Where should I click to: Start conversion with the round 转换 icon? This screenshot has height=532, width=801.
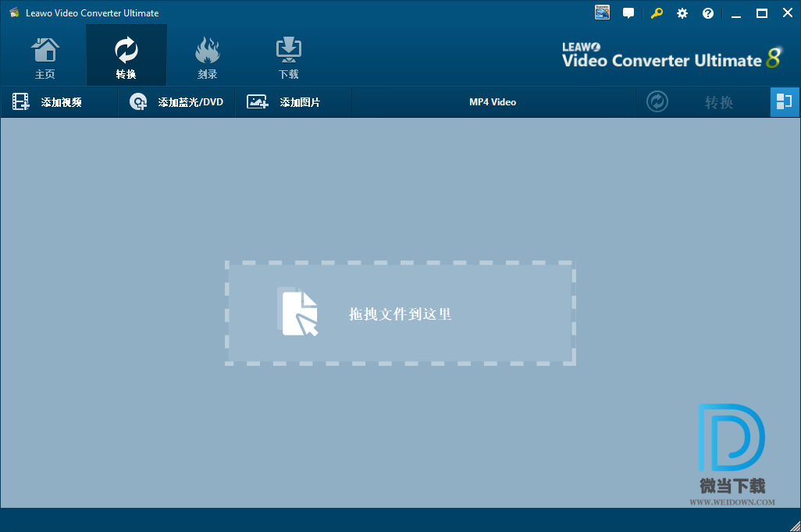point(657,101)
